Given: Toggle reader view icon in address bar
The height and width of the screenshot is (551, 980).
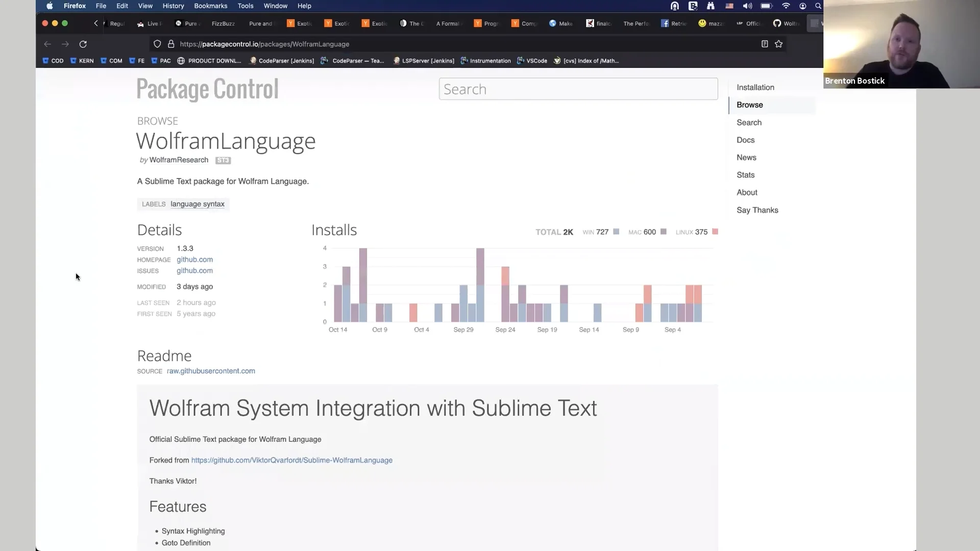Looking at the screenshot, I should pos(765,44).
